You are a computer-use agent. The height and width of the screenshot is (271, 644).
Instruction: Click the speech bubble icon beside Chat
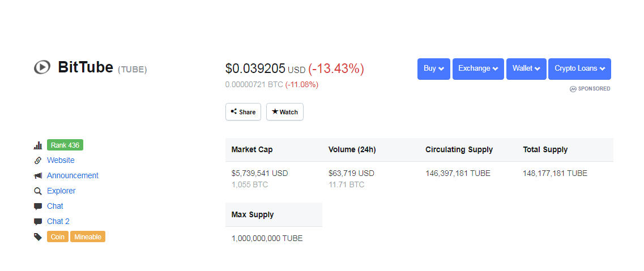(x=38, y=207)
